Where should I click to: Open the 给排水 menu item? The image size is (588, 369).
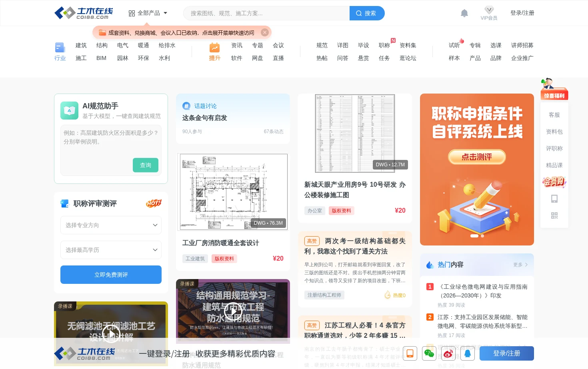tap(167, 45)
